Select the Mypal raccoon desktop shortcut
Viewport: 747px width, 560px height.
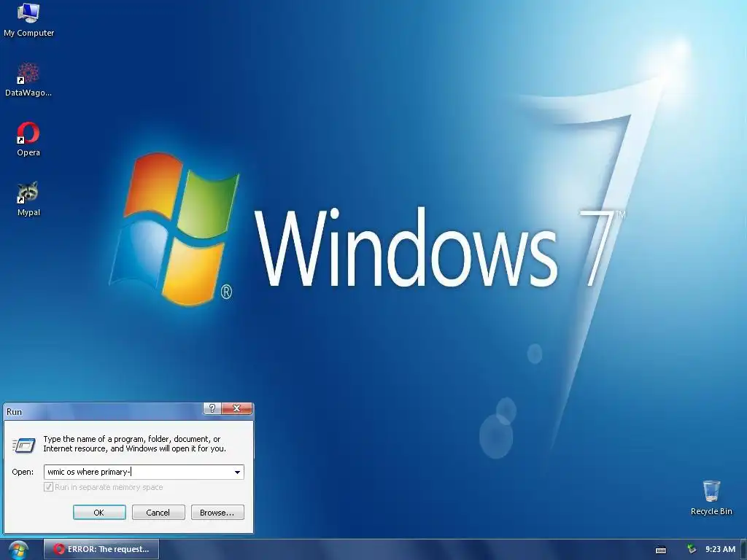(28, 198)
